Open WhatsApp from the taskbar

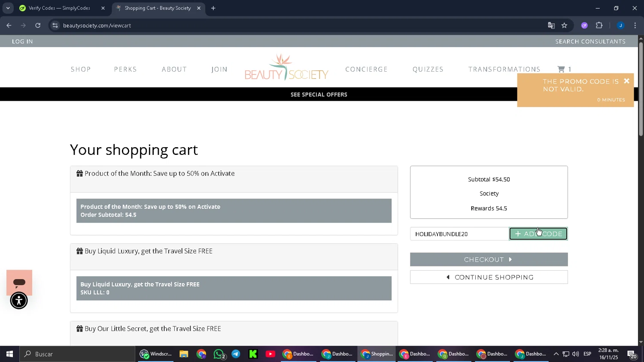pyautogui.click(x=219, y=354)
